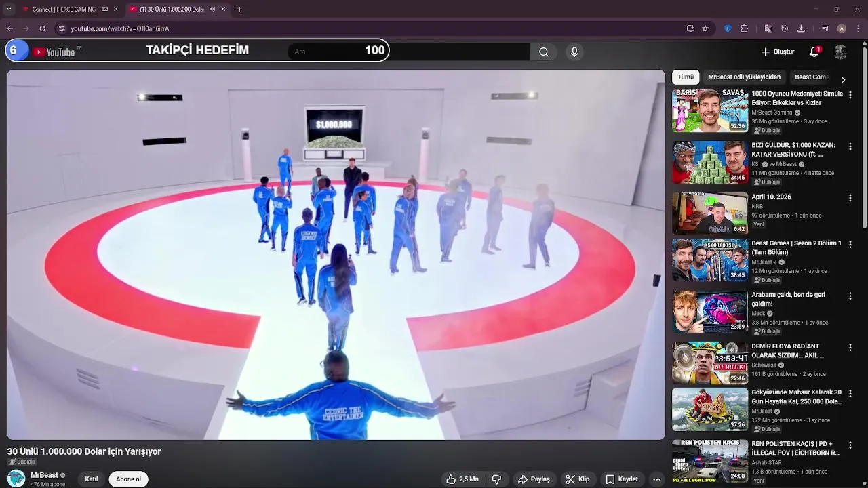868x488 pixels.
Task: View site information icon in address bar
Action: click(x=62, y=28)
